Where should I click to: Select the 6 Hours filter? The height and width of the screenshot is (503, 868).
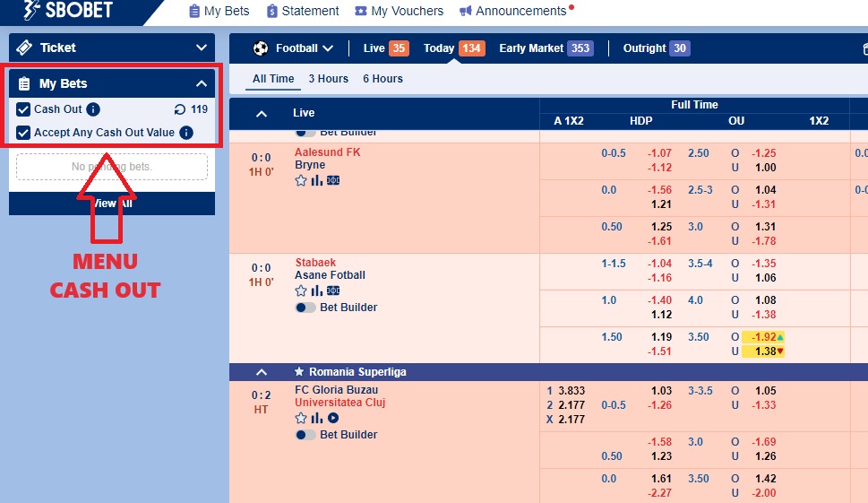pyautogui.click(x=382, y=79)
